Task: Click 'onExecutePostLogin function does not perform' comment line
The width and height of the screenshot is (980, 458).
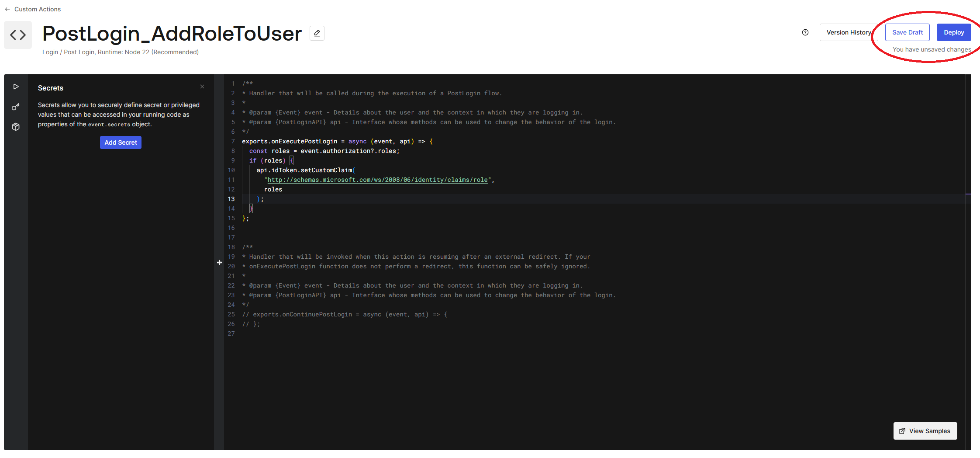Action: [416, 266]
